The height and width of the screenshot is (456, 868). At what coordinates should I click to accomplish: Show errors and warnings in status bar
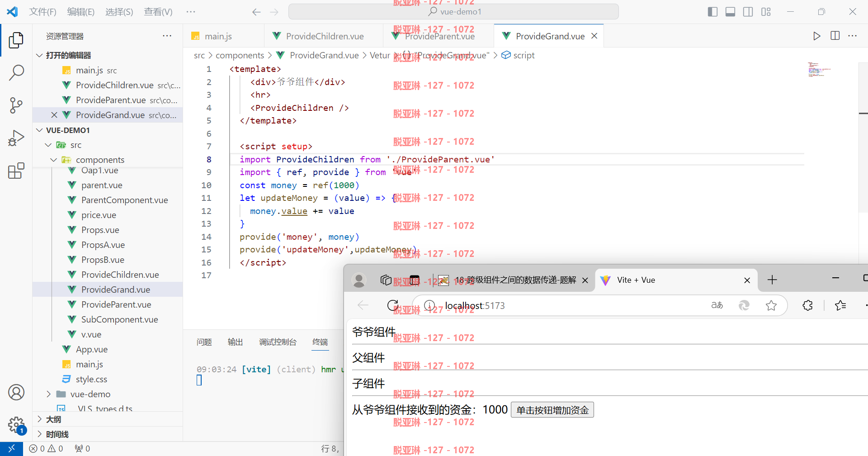pyautogui.click(x=46, y=448)
